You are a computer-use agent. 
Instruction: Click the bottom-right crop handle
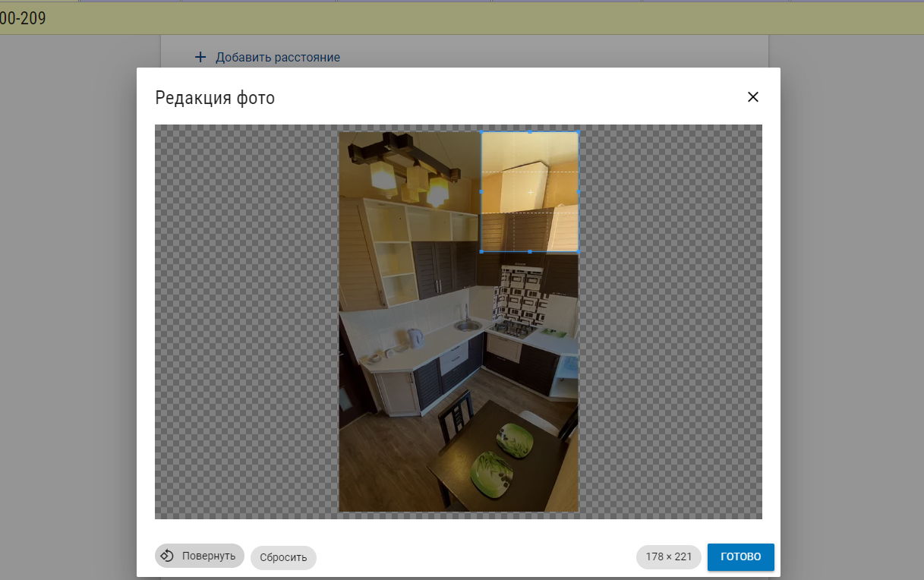[578, 251]
